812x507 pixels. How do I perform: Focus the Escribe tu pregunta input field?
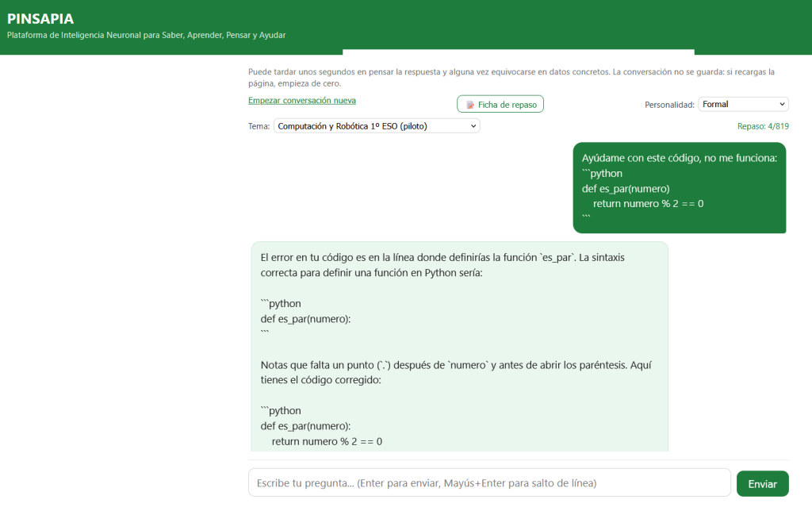coord(489,482)
